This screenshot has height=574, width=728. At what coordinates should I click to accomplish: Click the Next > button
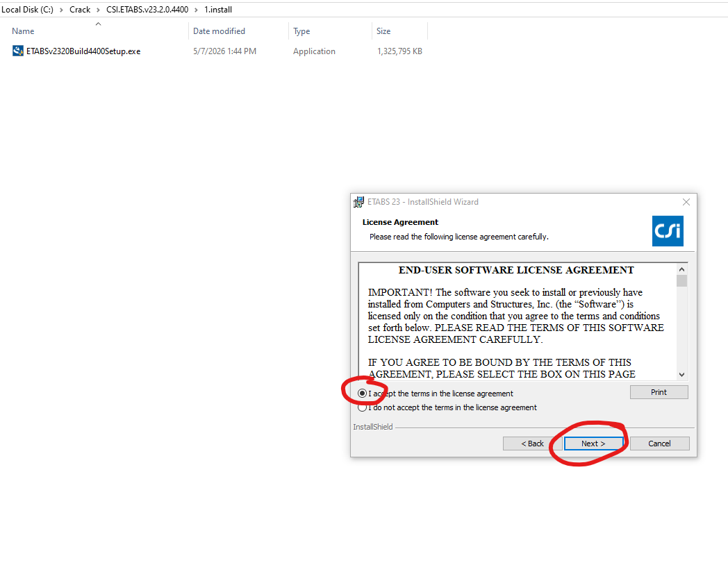pyautogui.click(x=593, y=444)
